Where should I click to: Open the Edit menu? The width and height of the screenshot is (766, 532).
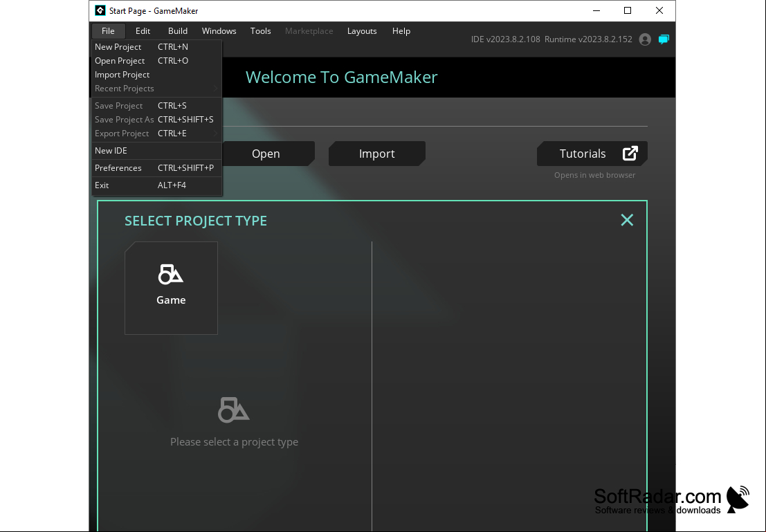(x=143, y=30)
